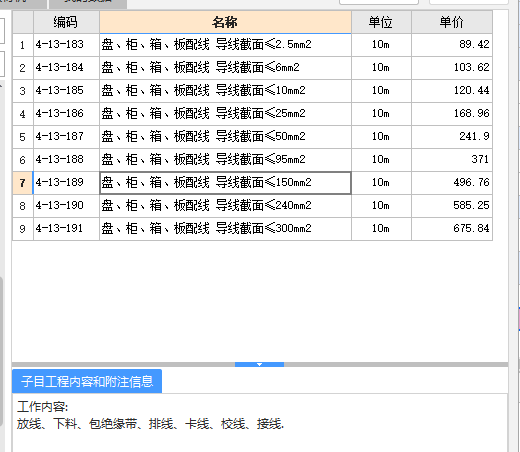Click name cell 导线截面≤50mm2
520x452 pixels.
(x=225, y=137)
